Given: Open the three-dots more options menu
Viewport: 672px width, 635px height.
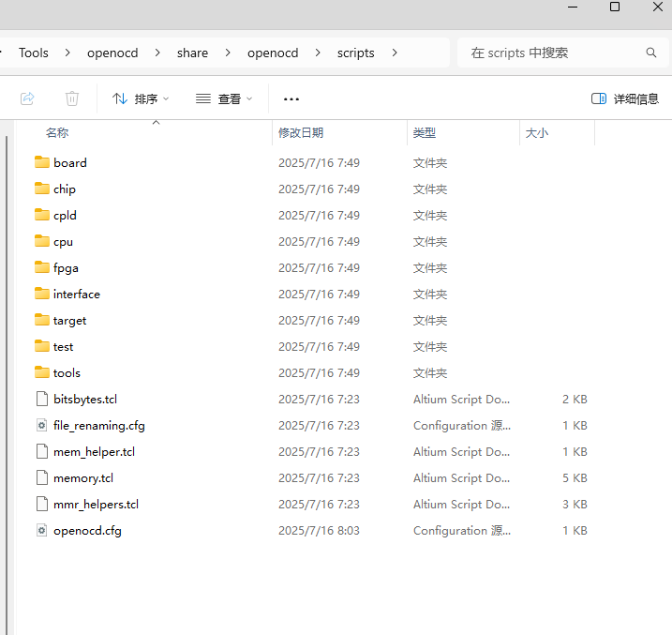Looking at the screenshot, I should tap(291, 99).
